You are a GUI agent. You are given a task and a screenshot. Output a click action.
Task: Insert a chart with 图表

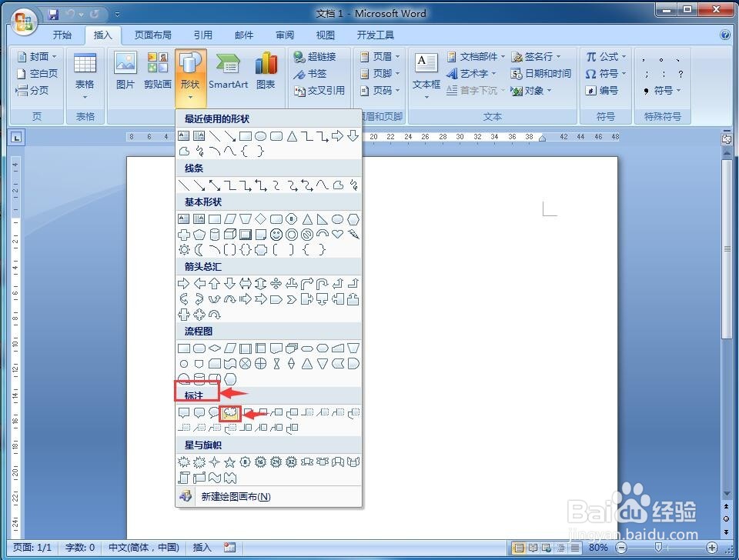click(x=266, y=71)
